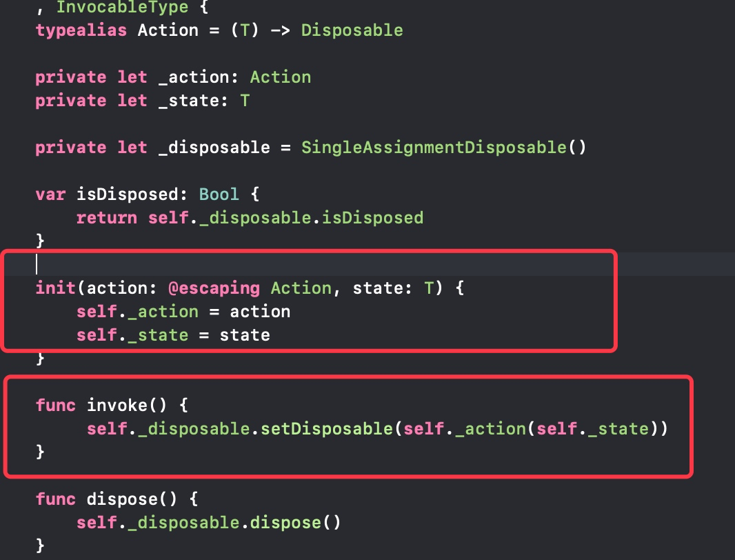Screen dimensions: 735x560
Task: Click the setDisposable method call
Action: coord(327,429)
